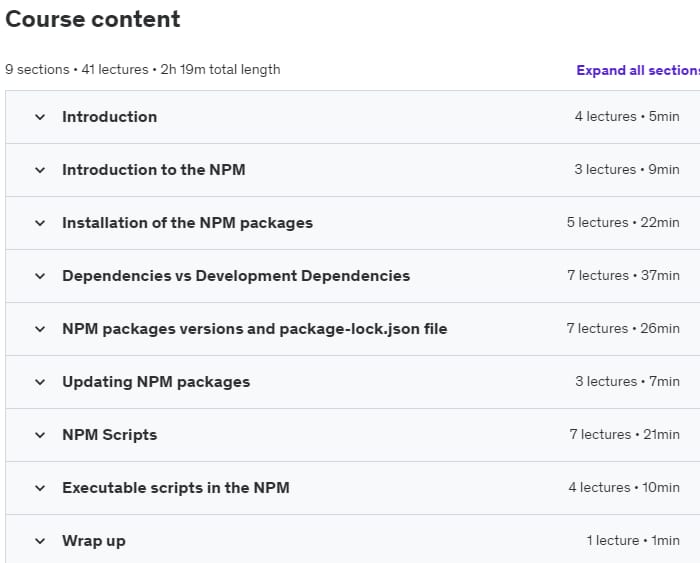The height and width of the screenshot is (563, 700).
Task: Click the 7 lectures • 26min label
Action: pos(623,329)
